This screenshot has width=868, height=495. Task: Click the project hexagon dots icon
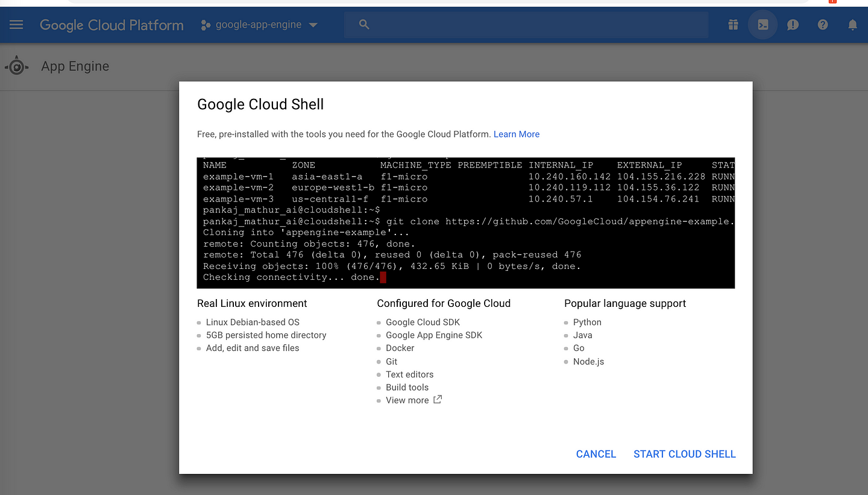point(206,25)
